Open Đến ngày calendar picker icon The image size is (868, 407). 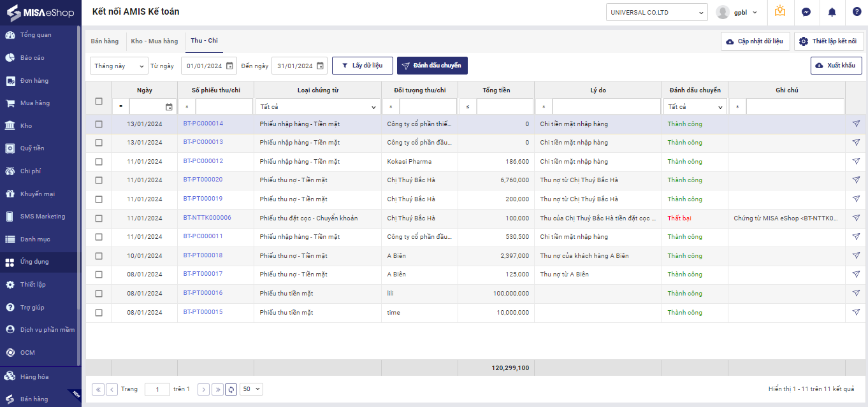(320, 66)
